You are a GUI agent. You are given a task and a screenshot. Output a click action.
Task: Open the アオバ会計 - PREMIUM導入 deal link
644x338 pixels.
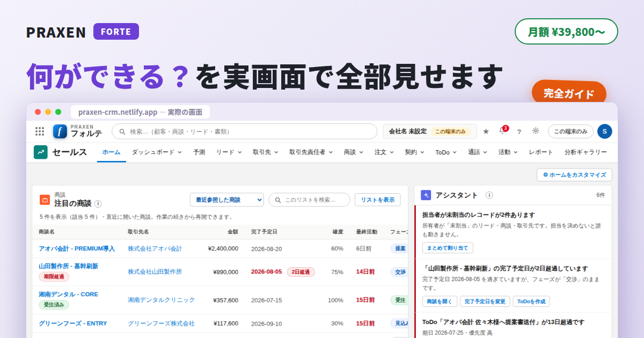pos(77,248)
